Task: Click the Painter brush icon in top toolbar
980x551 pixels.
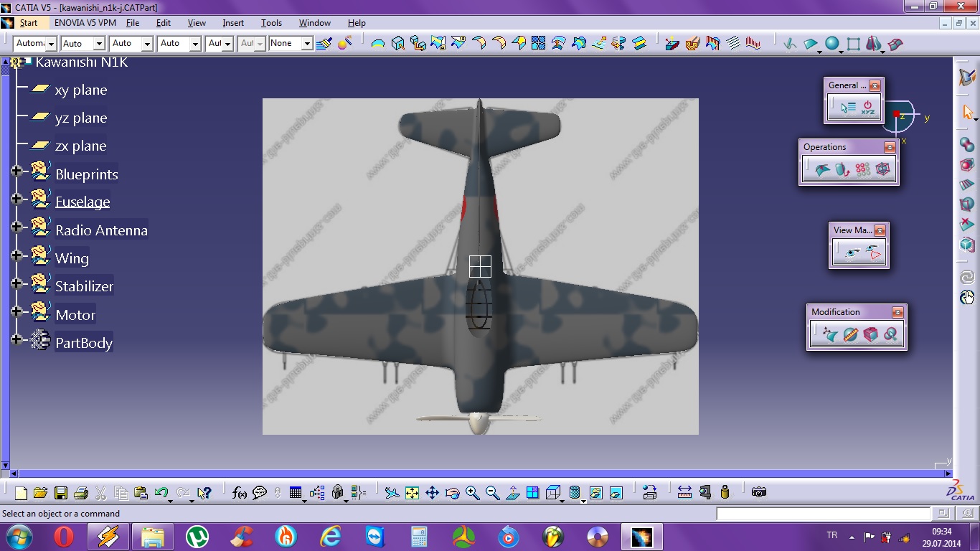Action: [x=324, y=44]
